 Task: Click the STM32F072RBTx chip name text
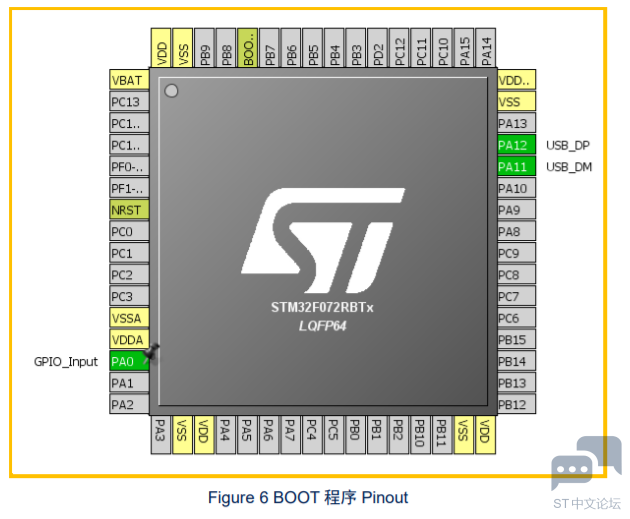(x=322, y=307)
